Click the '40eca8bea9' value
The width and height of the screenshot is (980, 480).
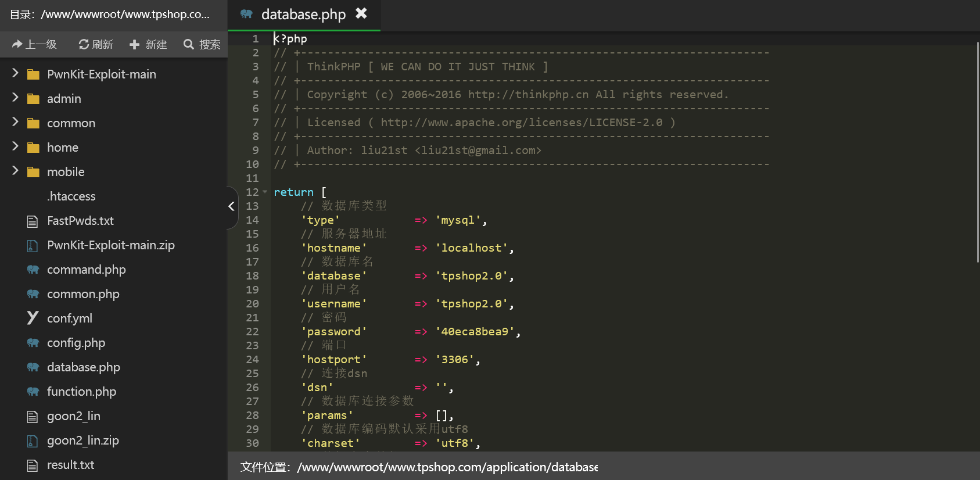[475, 331]
